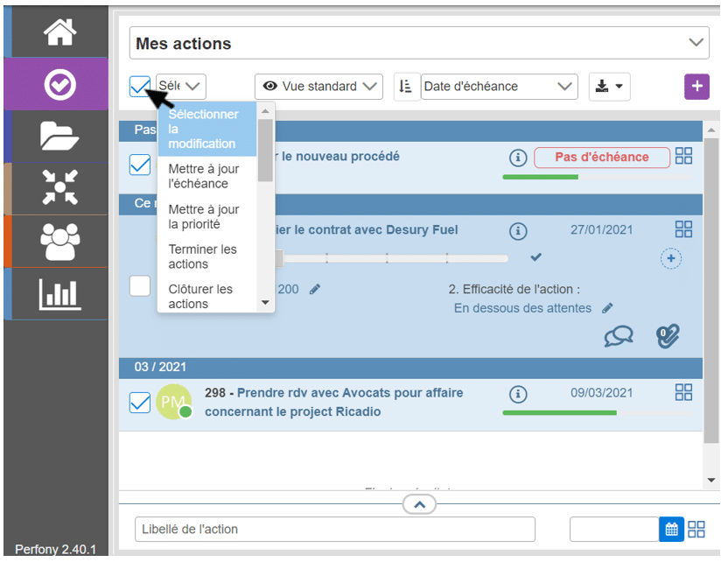Go to the Home dashboard icon
This screenshot has height=562, width=728.
point(59,32)
